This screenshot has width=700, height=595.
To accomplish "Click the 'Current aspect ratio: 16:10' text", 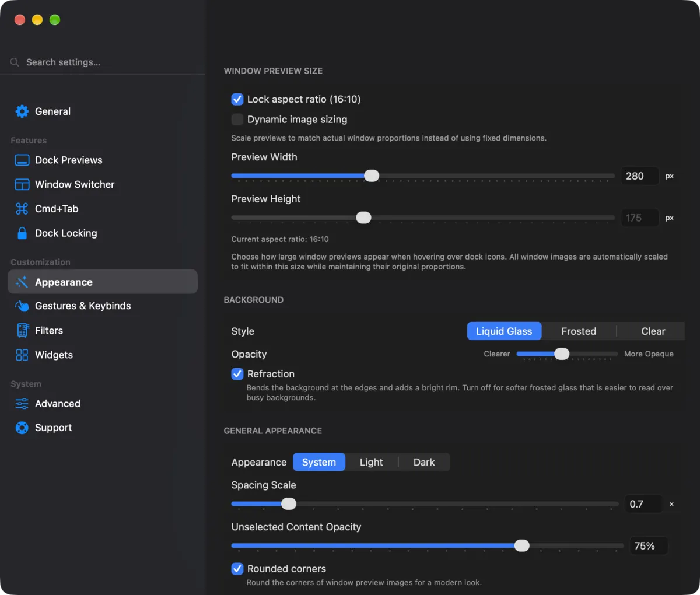I will click(280, 239).
